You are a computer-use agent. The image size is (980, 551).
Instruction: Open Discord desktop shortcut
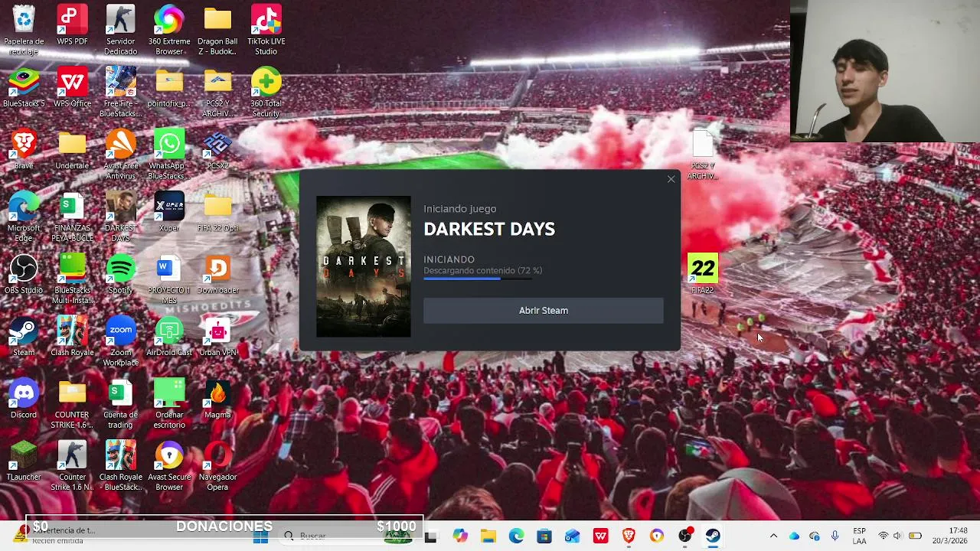pyautogui.click(x=24, y=399)
